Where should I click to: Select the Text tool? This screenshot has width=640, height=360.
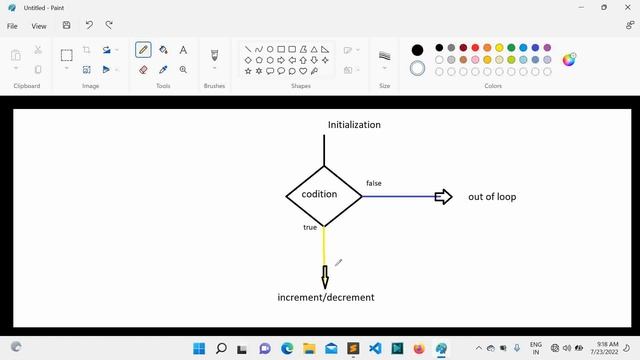(183, 50)
